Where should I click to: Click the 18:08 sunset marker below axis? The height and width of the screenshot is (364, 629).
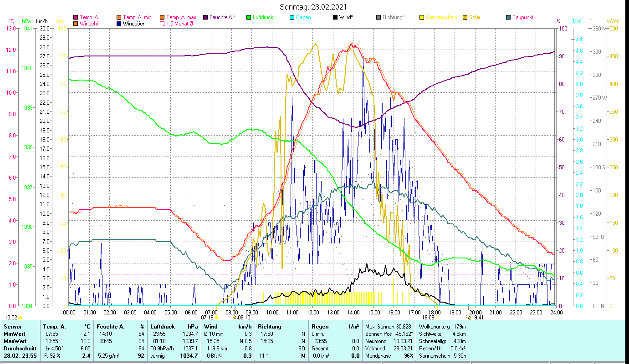click(x=428, y=317)
